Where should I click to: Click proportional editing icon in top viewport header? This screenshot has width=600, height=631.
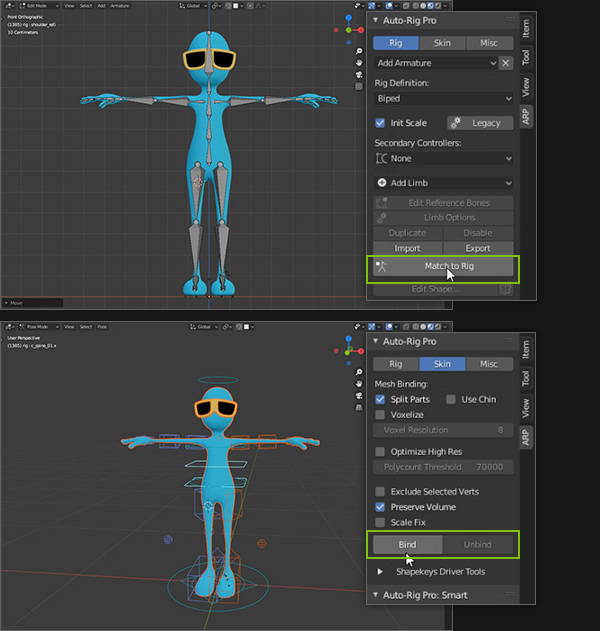click(250, 6)
